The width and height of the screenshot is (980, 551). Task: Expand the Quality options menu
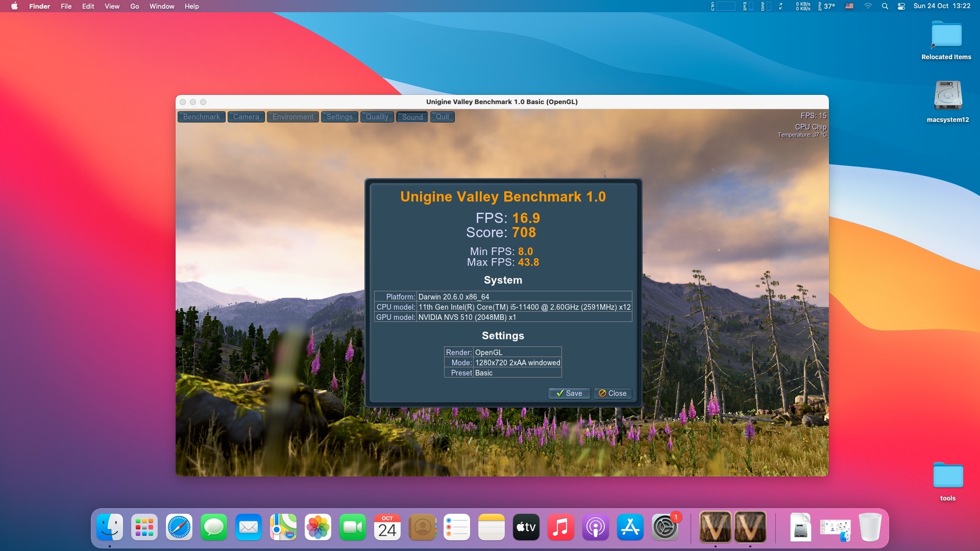pos(377,117)
